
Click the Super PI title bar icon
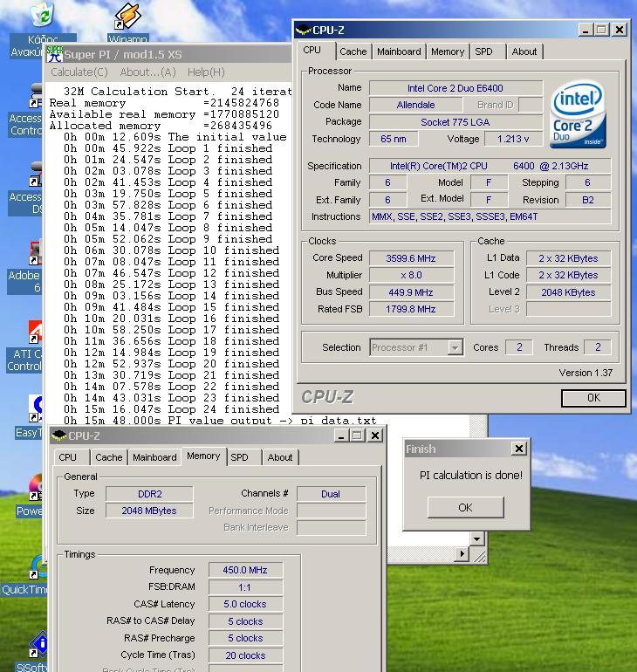(54, 54)
